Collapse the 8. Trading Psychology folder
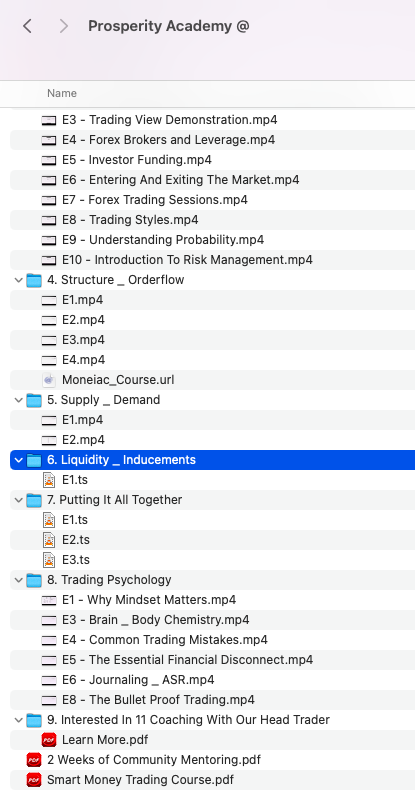This screenshot has height=800, width=415. (x=19, y=580)
